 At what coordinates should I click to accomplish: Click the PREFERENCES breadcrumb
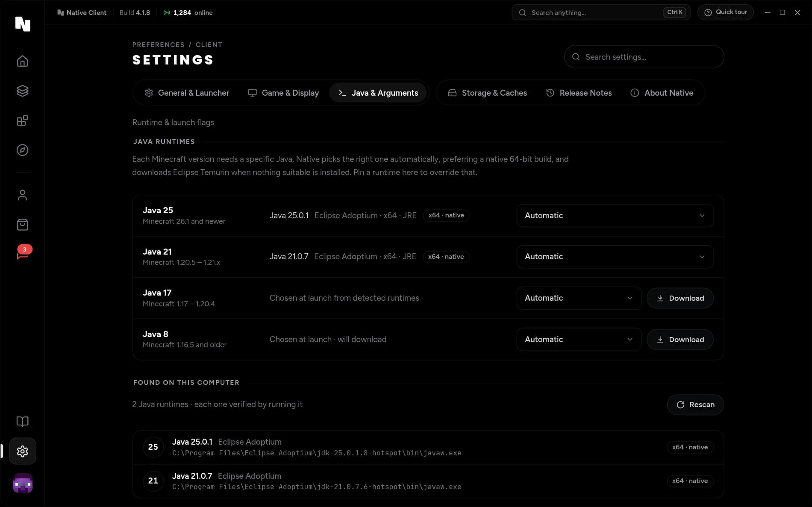tap(158, 44)
